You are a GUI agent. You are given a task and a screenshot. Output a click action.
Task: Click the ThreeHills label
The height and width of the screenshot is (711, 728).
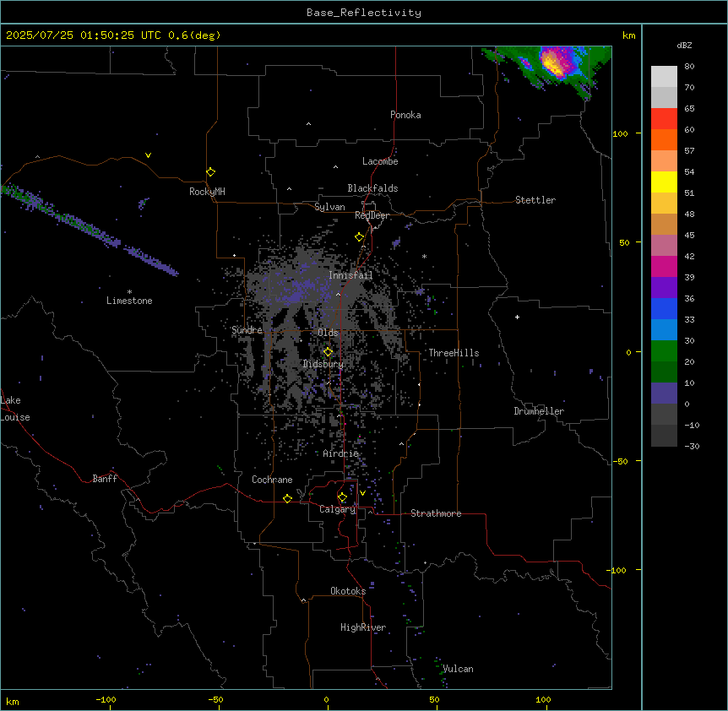click(x=454, y=353)
